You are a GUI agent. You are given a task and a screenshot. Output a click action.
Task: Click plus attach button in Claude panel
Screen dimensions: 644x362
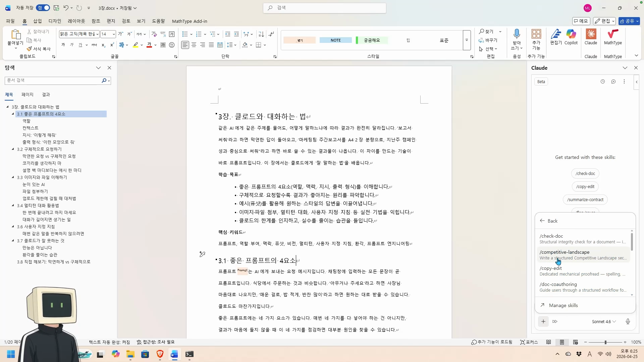(x=543, y=321)
